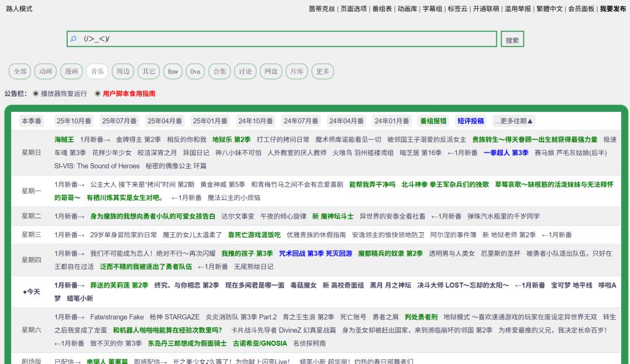
Task: Filter by the Raw category
Action: pyautogui.click(x=173, y=71)
